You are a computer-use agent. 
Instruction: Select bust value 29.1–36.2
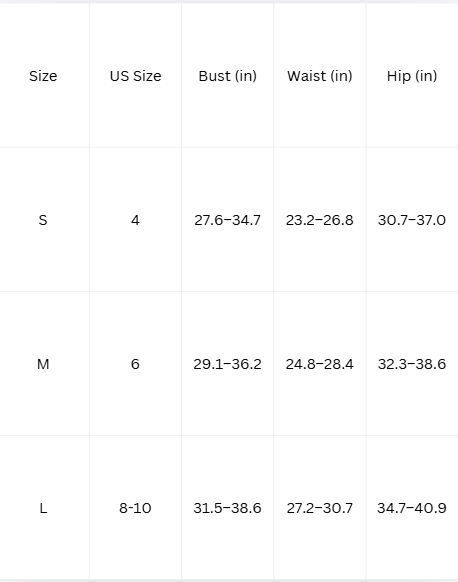click(228, 364)
